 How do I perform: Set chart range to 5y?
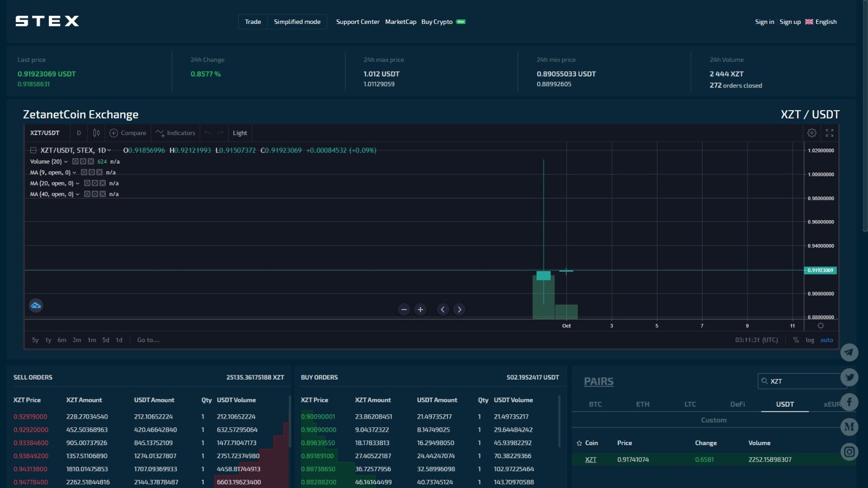(x=35, y=340)
